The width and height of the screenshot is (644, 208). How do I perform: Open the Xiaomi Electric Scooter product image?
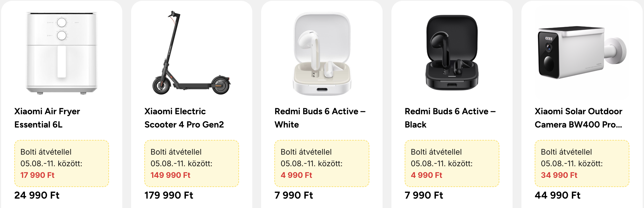click(191, 53)
